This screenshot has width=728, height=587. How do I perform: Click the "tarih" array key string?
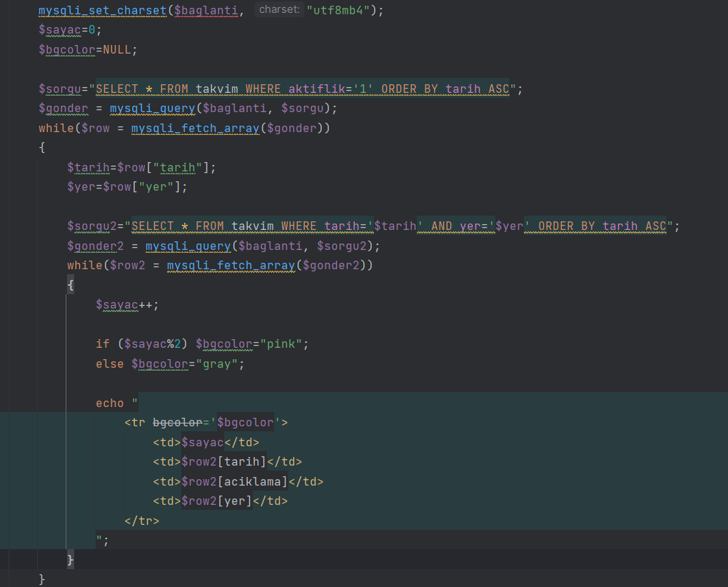[x=177, y=168]
